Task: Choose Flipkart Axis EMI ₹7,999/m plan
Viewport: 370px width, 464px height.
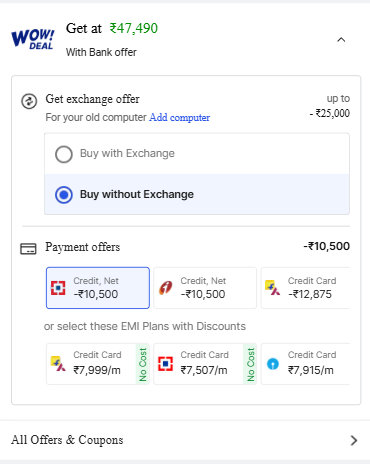Action: (98, 364)
